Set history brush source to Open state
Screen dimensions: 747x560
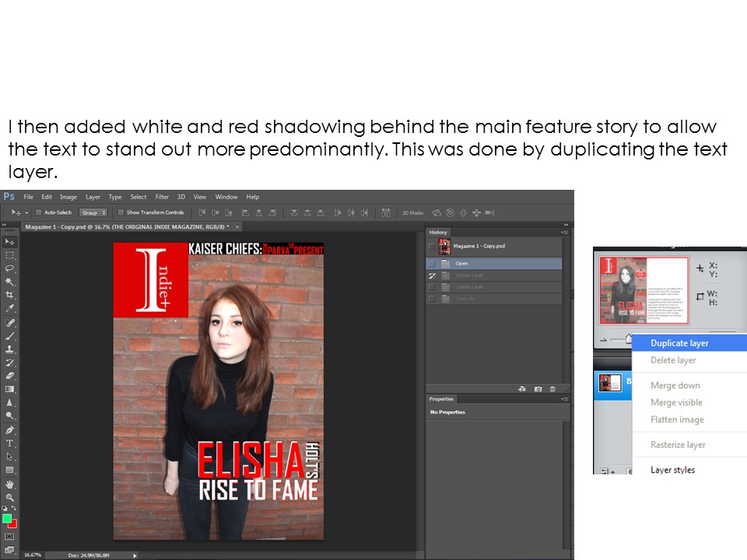click(432, 264)
